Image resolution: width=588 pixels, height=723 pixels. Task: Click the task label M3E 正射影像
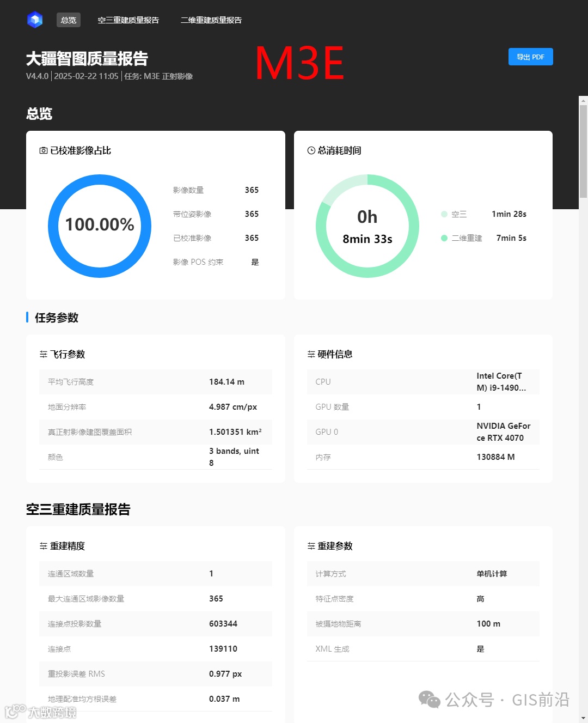coord(168,76)
